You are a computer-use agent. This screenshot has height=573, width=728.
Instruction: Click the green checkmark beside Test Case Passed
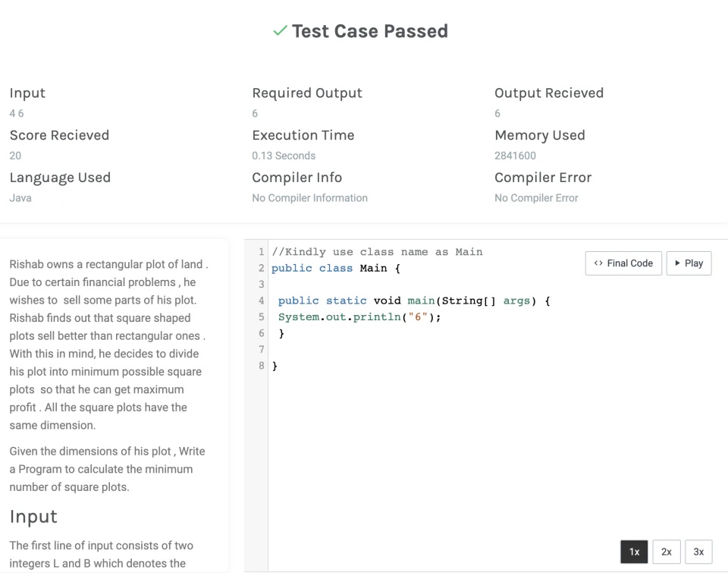tap(280, 31)
